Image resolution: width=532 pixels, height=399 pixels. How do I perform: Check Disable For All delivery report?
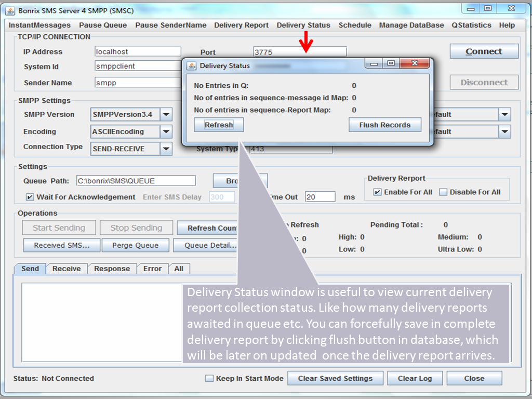point(443,192)
